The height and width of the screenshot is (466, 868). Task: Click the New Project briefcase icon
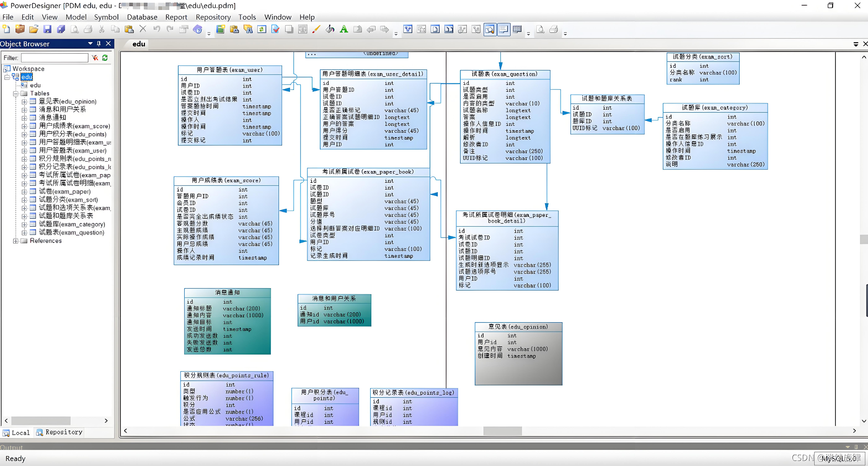[x=20, y=29]
